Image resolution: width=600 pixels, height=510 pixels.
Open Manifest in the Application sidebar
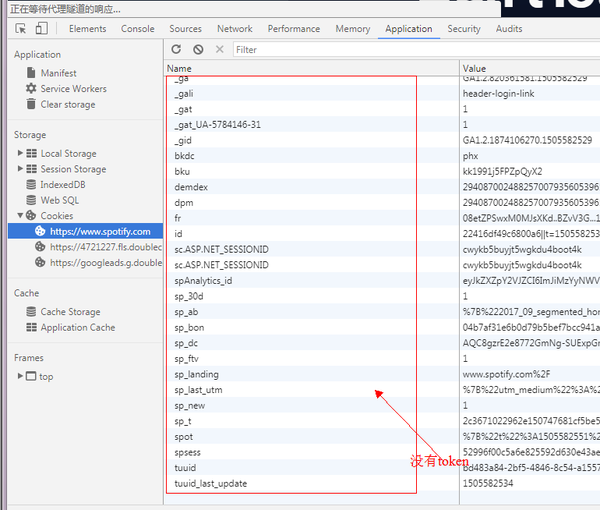(x=59, y=73)
